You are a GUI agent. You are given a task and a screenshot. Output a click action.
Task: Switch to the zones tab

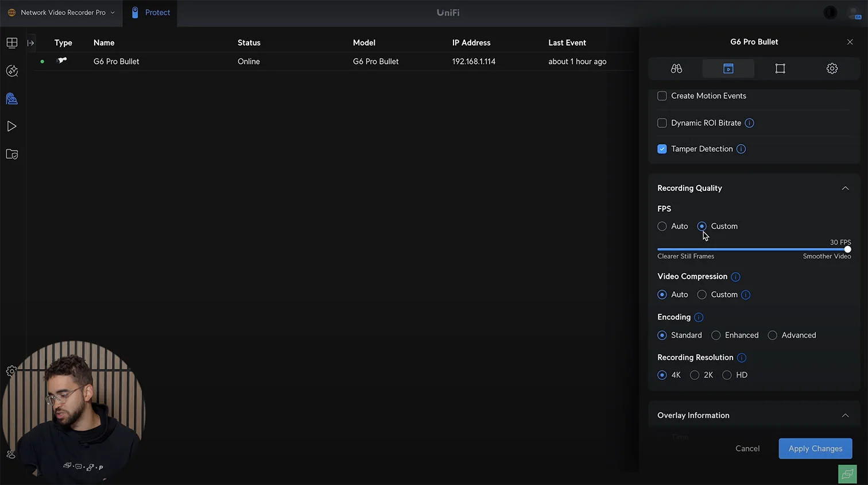[780, 68]
